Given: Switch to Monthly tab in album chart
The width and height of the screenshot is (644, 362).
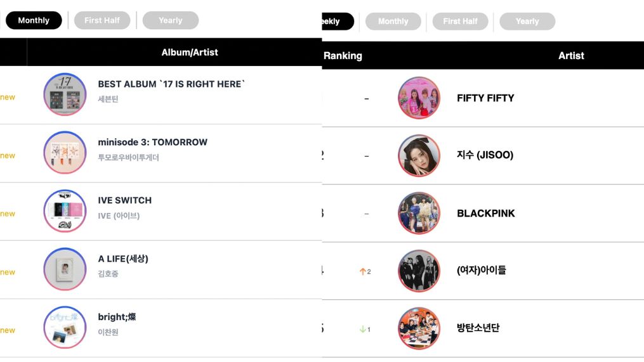Looking at the screenshot, I should [x=34, y=20].
